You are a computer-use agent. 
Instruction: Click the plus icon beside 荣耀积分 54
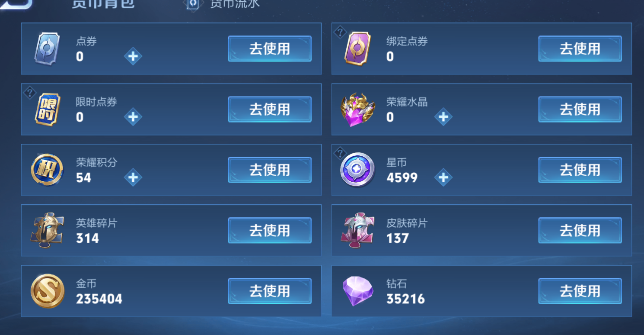click(133, 177)
